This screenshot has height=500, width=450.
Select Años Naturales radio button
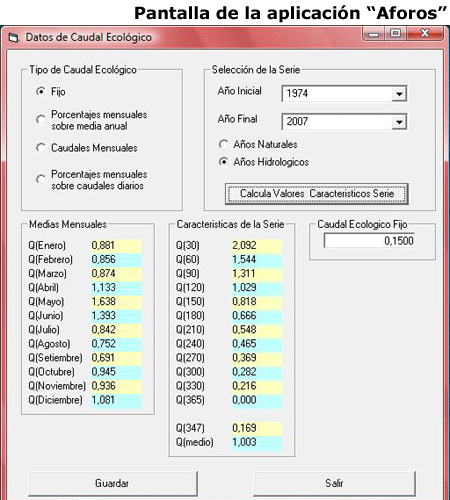tap(223, 144)
